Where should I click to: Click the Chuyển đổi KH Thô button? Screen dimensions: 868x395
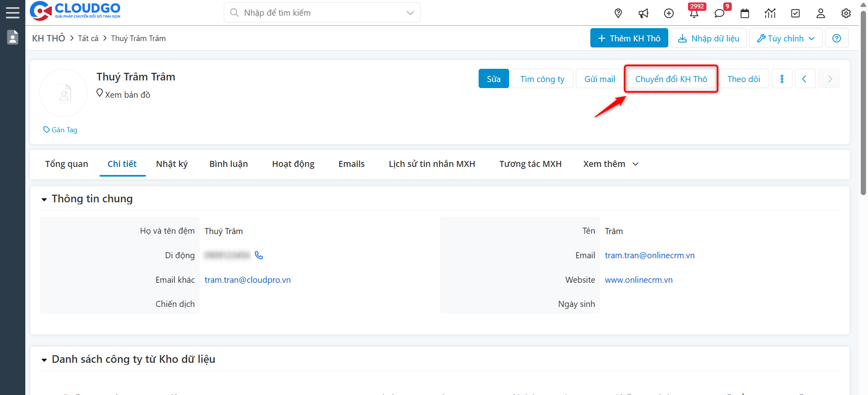point(671,79)
